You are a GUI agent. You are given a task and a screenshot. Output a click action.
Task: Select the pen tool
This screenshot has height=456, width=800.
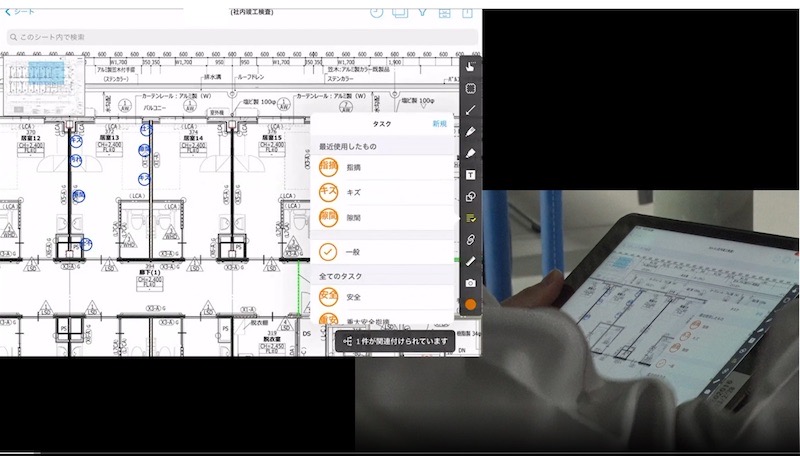470,132
